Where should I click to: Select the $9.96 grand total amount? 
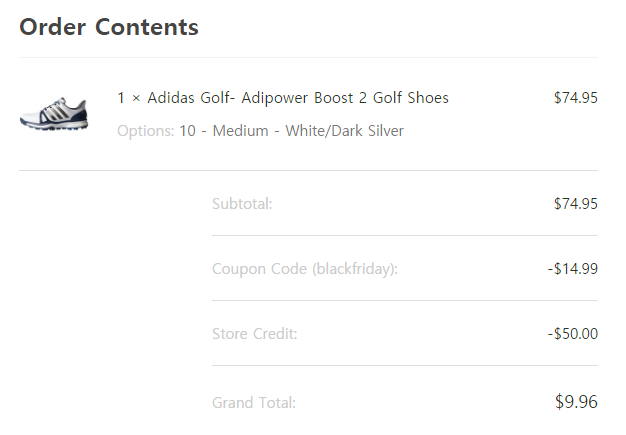(x=576, y=402)
